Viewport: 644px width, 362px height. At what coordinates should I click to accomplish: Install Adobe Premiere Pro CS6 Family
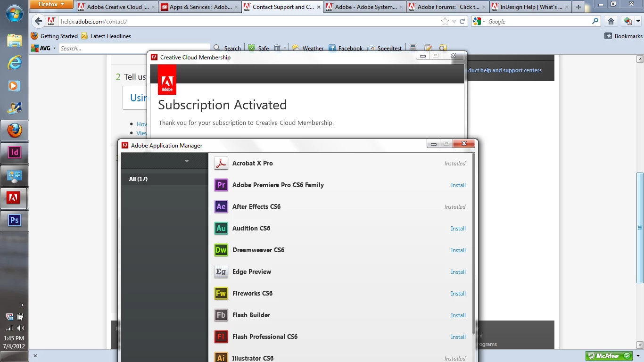coord(458,185)
